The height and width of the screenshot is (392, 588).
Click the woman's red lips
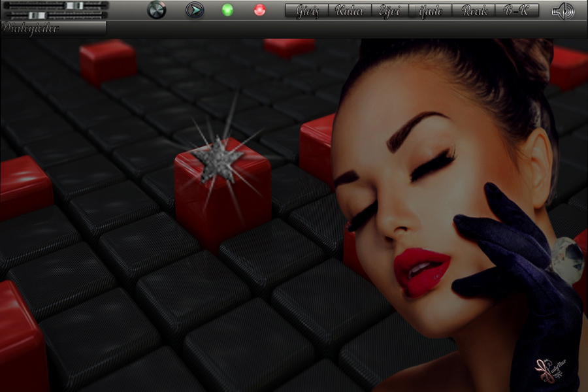click(x=420, y=269)
